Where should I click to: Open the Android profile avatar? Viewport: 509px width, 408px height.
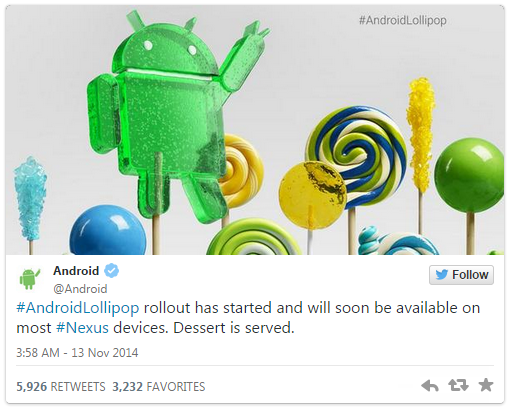click(x=29, y=278)
